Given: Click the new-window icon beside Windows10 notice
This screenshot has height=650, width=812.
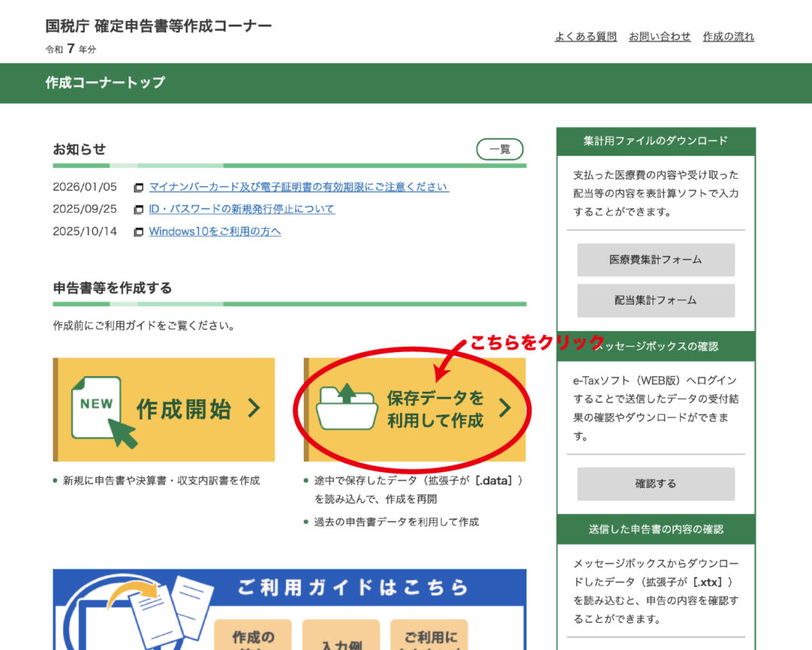Looking at the screenshot, I should pos(138,232).
